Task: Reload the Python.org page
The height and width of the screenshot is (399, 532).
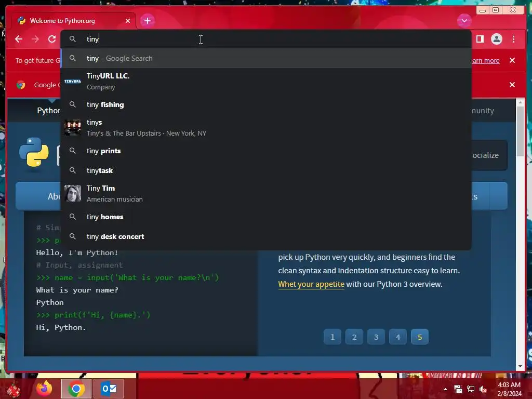Action: 52,39
